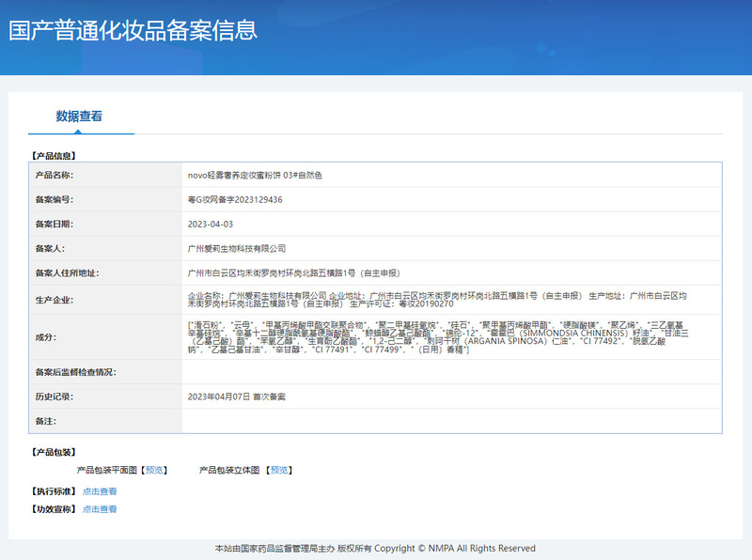Click the empty 备案后监督检查情况 value cell
This screenshot has height=560, width=752.
451,373
